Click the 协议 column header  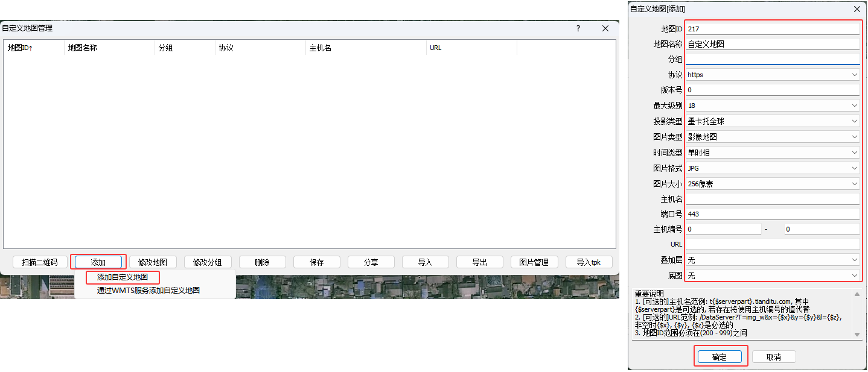click(x=260, y=48)
